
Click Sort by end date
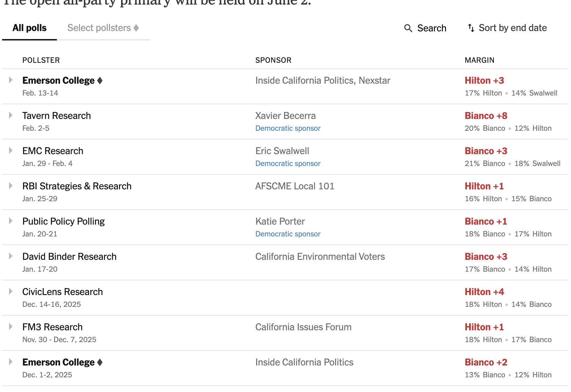point(512,28)
